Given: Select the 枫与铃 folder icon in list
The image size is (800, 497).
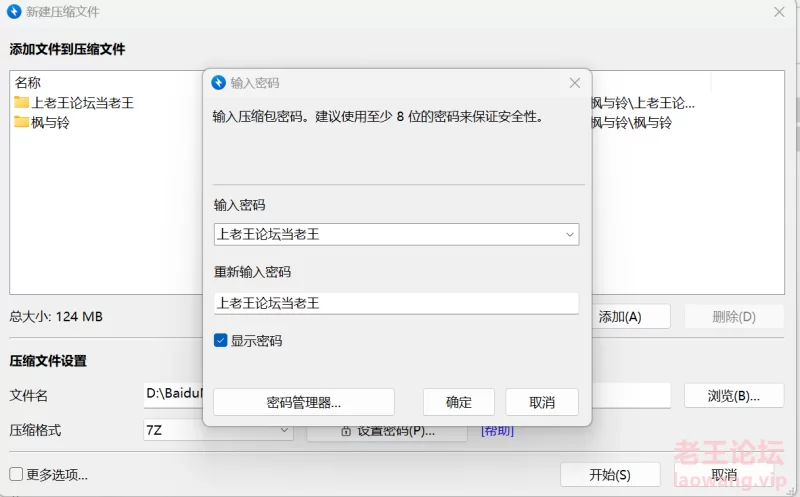Looking at the screenshot, I should pos(21,123).
